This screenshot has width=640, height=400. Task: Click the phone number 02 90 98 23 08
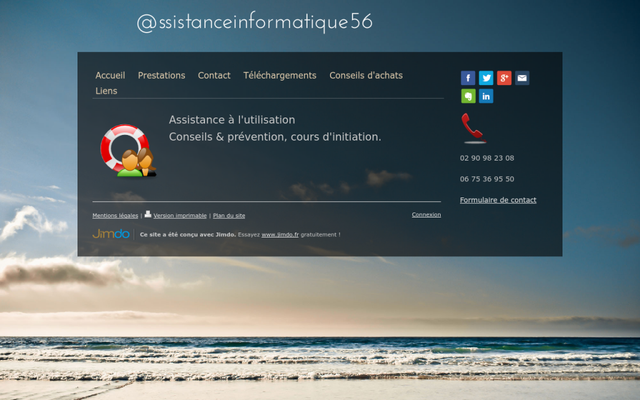(x=487, y=158)
